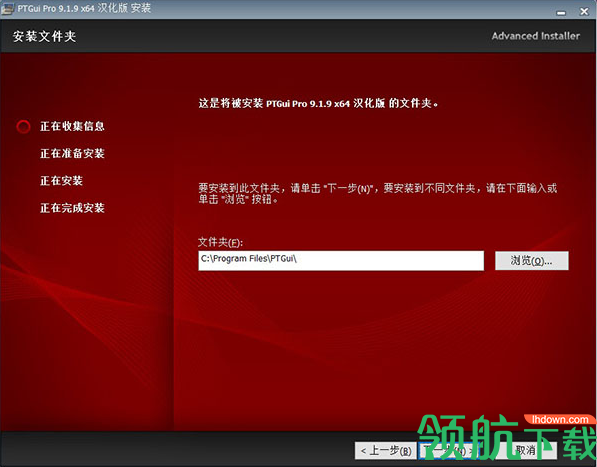Click the window title PTGui Pro 9.1.9 x64 汉化版 安装
This screenshot has height=467, width=597.
click(84, 8)
